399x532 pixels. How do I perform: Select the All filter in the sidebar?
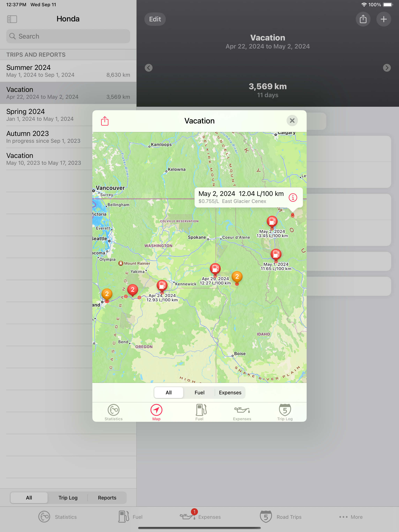click(x=29, y=498)
